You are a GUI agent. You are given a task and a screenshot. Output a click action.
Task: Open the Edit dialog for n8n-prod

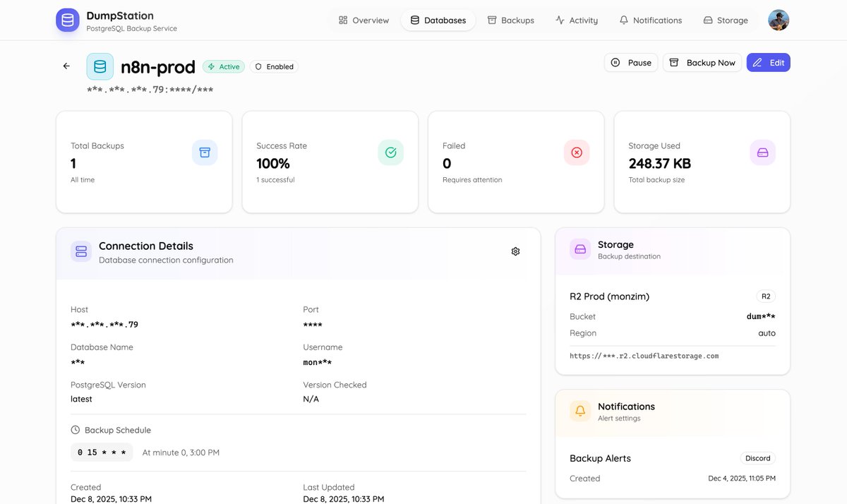tap(768, 62)
